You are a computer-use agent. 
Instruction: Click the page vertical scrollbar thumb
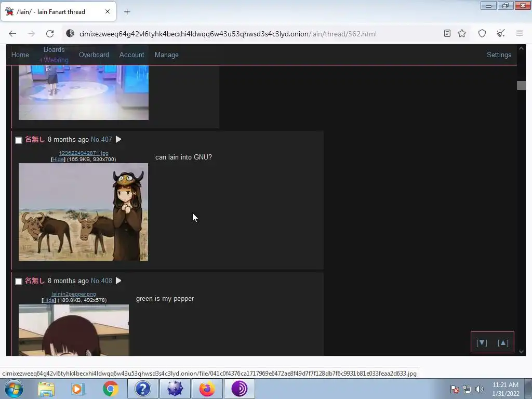tap(521, 86)
